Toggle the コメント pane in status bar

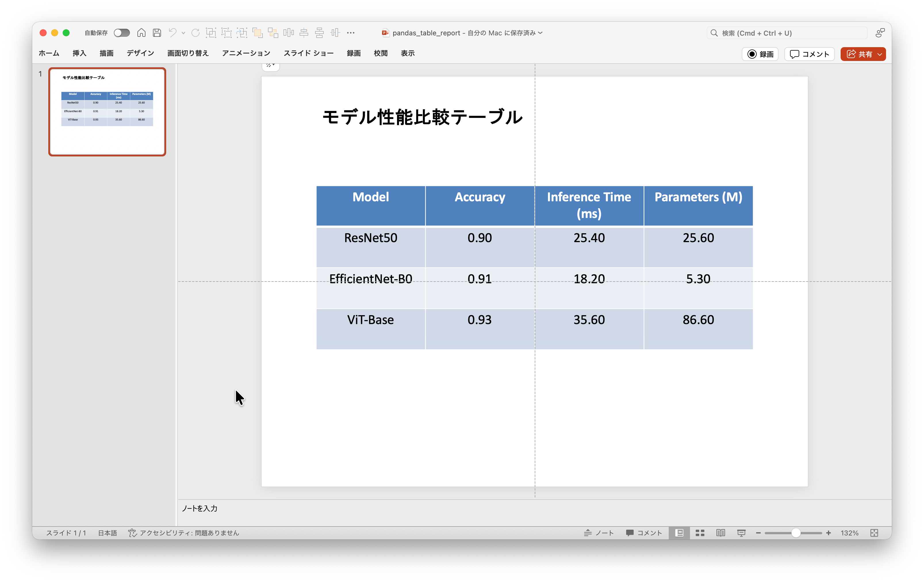tap(644, 533)
